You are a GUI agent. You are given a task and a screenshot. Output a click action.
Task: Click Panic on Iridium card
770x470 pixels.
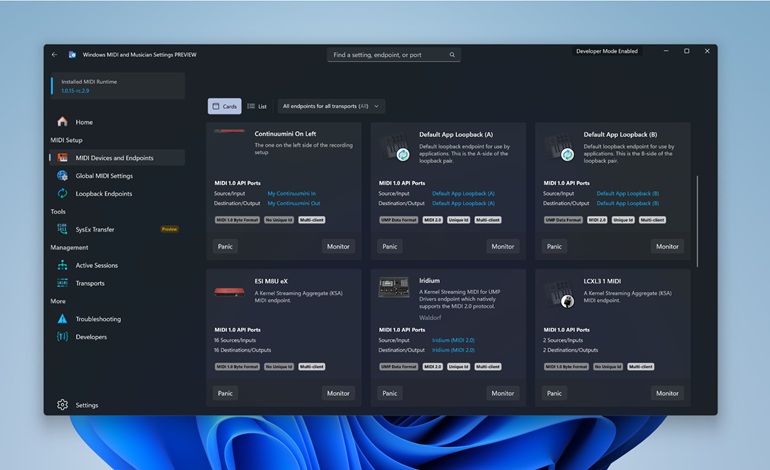390,393
